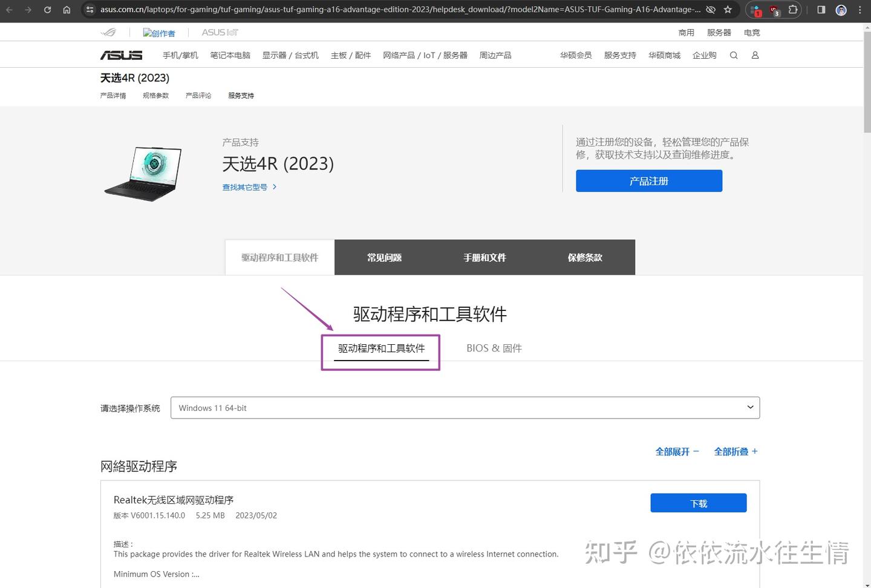Image resolution: width=871 pixels, height=588 pixels.
Task: Open the 手机/掌机 menu
Action: [180, 55]
